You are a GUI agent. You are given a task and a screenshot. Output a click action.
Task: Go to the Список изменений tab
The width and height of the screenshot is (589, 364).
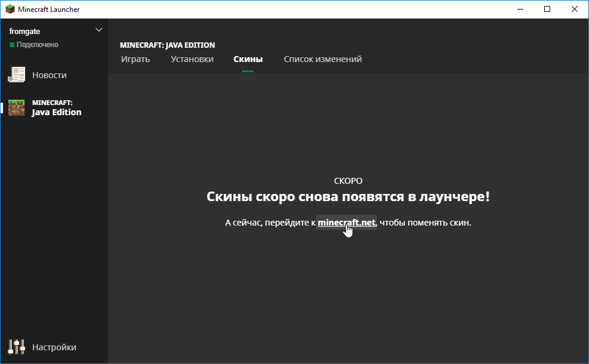point(323,59)
